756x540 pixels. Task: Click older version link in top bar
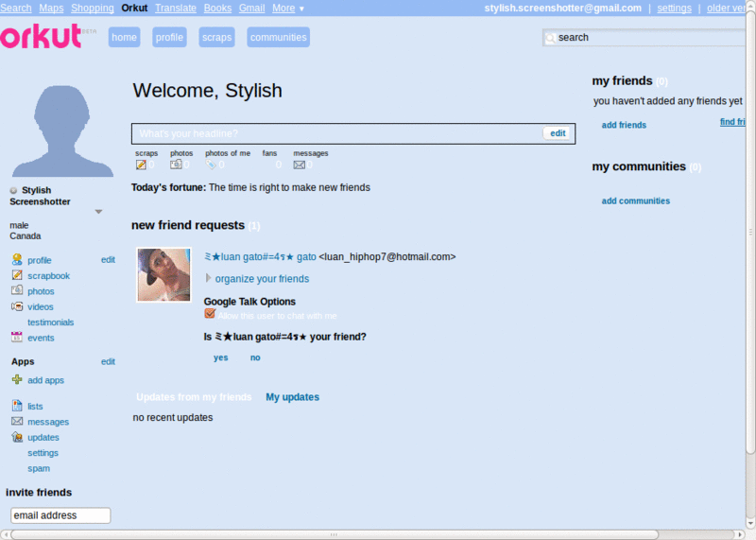click(x=726, y=9)
